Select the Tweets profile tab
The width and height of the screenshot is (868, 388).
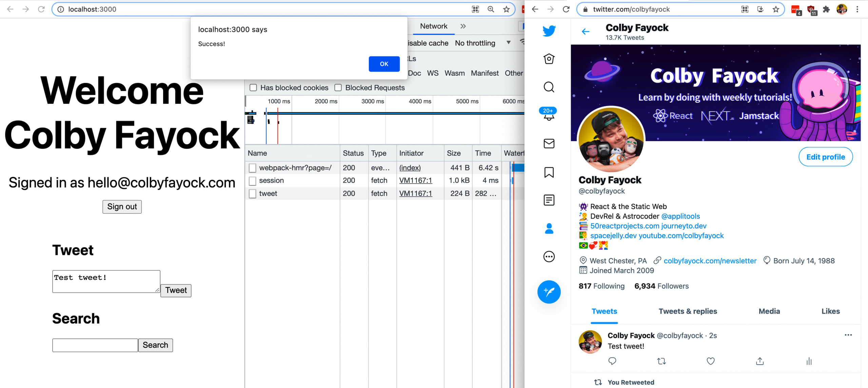(x=604, y=311)
